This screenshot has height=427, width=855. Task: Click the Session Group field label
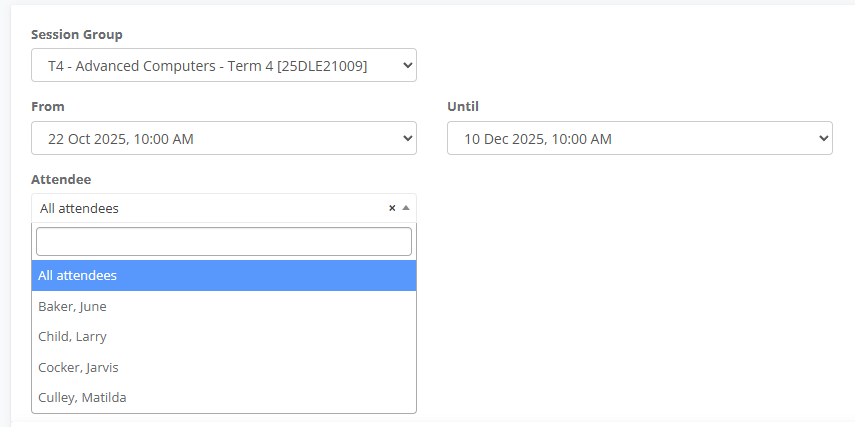[x=77, y=34]
